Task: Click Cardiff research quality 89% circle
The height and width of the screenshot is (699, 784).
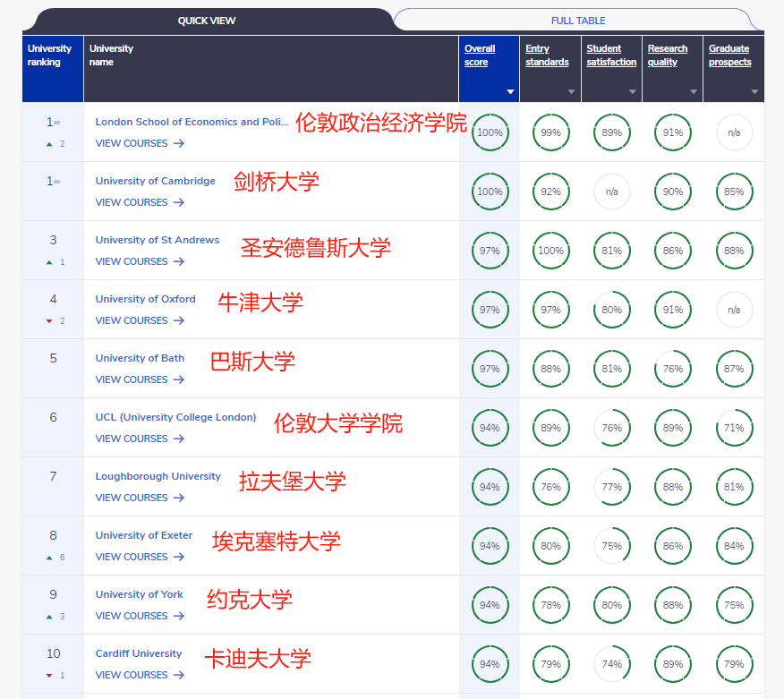Action: click(x=673, y=664)
